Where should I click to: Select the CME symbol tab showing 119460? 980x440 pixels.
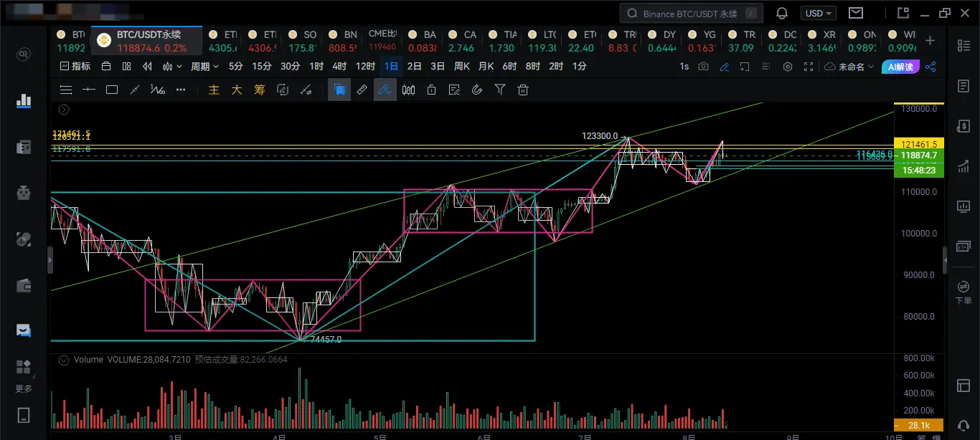coord(382,41)
